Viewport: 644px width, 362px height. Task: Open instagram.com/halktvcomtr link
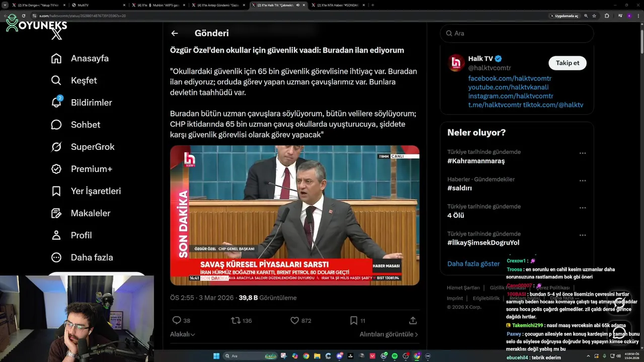511,96
